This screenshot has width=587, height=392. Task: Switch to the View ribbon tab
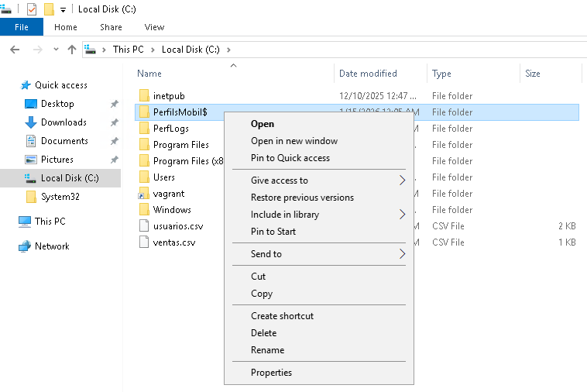click(x=154, y=27)
